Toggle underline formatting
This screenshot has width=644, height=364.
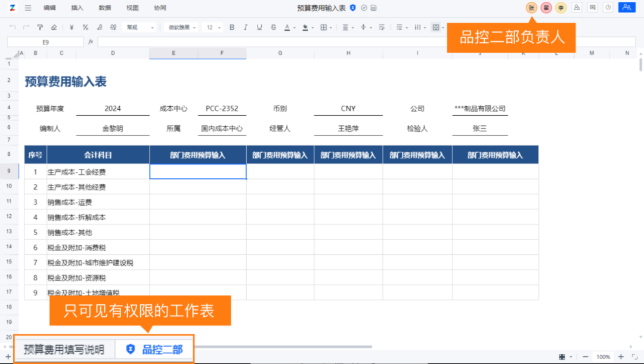[x=259, y=27]
